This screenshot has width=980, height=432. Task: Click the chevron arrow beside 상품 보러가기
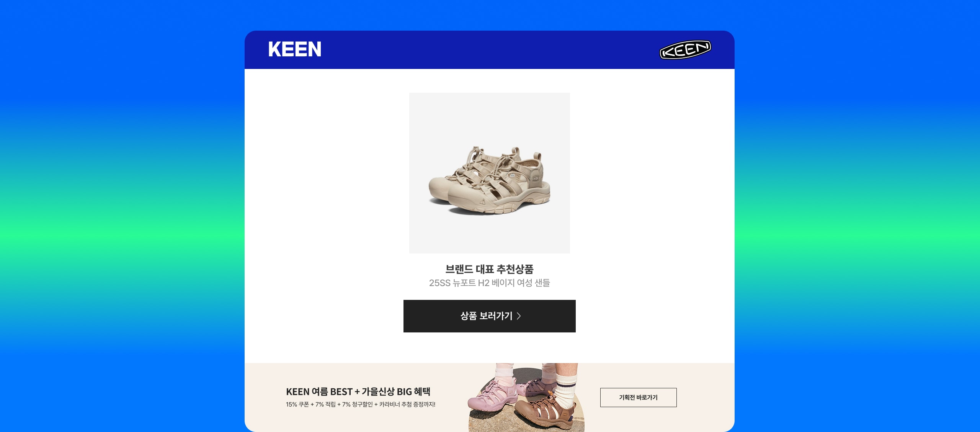[519, 316]
